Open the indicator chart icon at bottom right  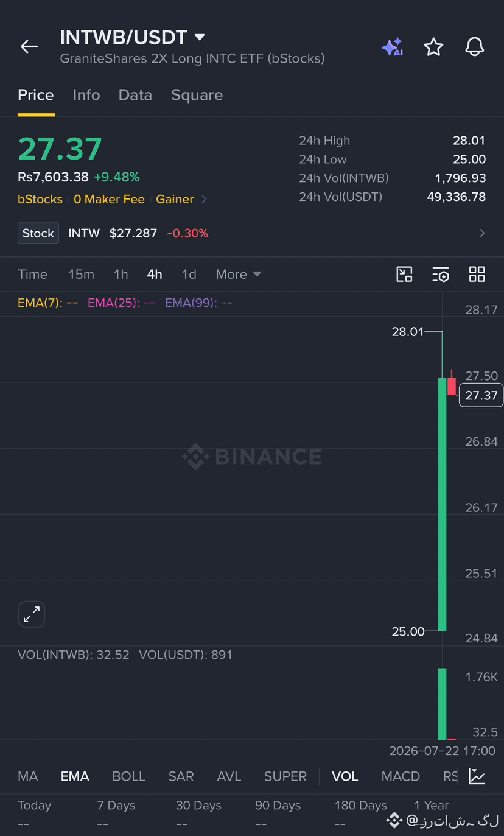477,776
